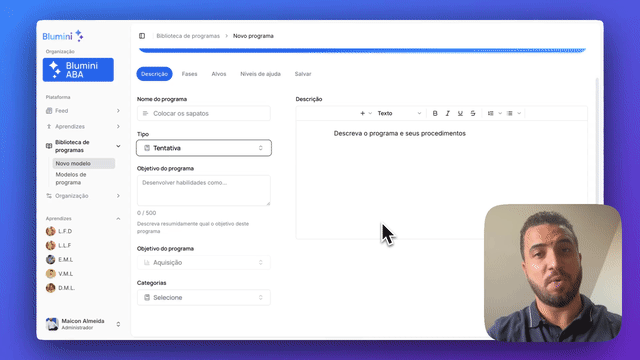Click the plus insert icon in editor
This screenshot has height=360, width=640.
[362, 113]
